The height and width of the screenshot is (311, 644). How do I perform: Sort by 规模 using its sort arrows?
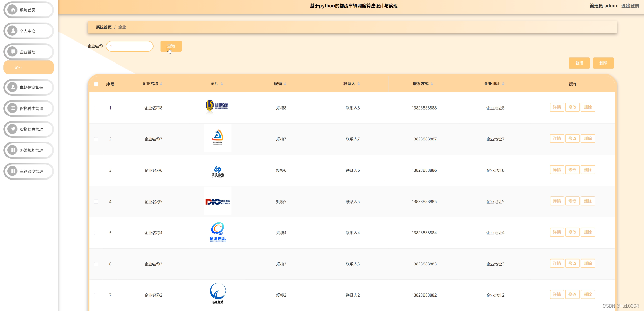pyautogui.click(x=285, y=83)
